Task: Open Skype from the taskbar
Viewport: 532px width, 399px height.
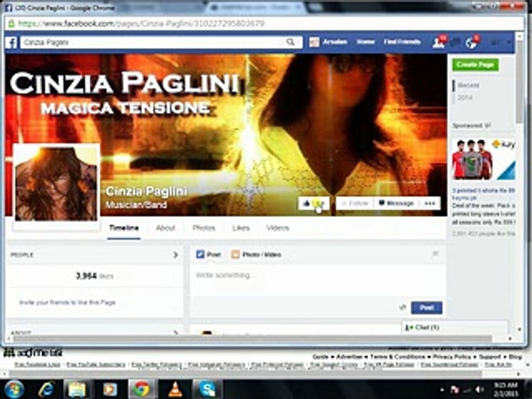Action: [x=207, y=389]
